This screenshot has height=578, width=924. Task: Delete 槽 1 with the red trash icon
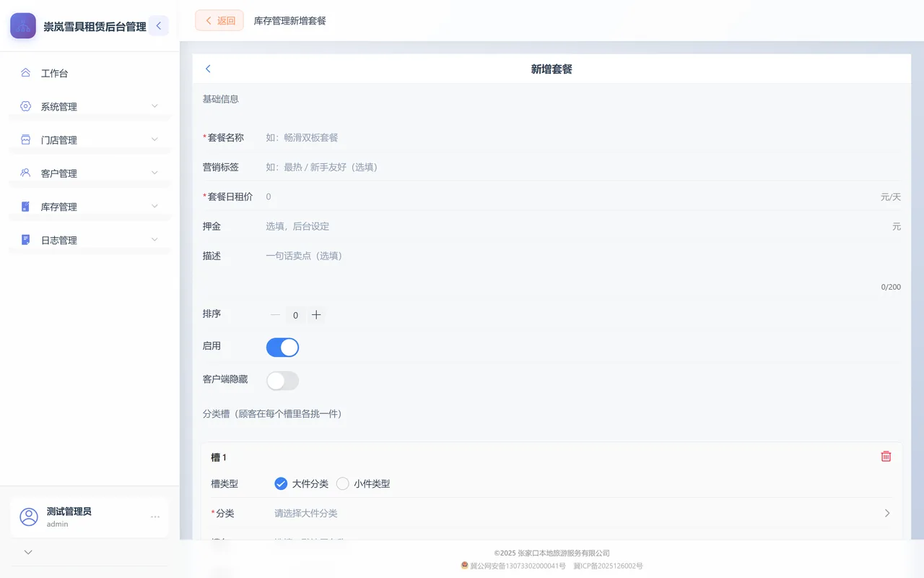[886, 457]
